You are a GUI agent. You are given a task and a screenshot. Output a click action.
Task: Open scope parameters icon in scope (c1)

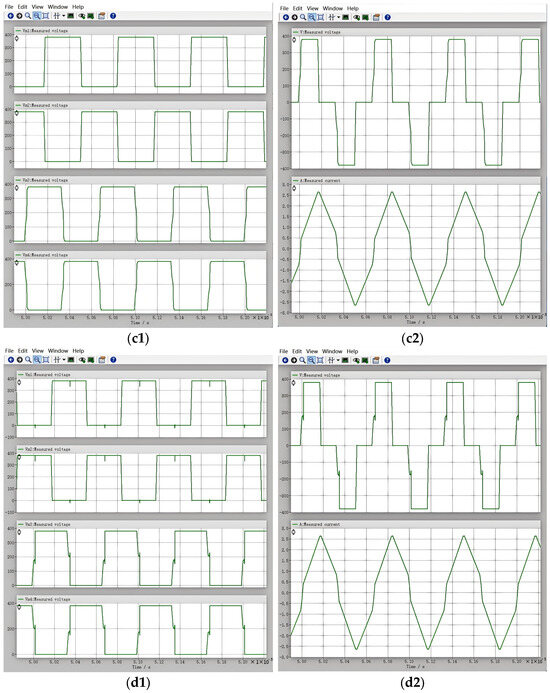tap(101, 15)
